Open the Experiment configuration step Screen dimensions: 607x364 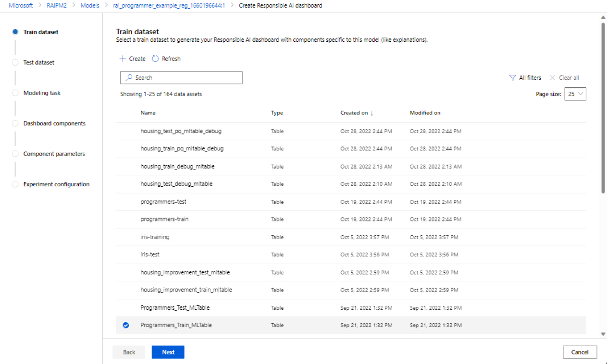tap(56, 184)
